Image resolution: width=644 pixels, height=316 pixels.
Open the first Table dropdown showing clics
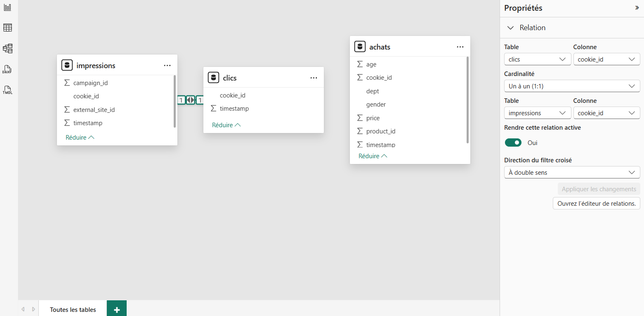(x=537, y=59)
